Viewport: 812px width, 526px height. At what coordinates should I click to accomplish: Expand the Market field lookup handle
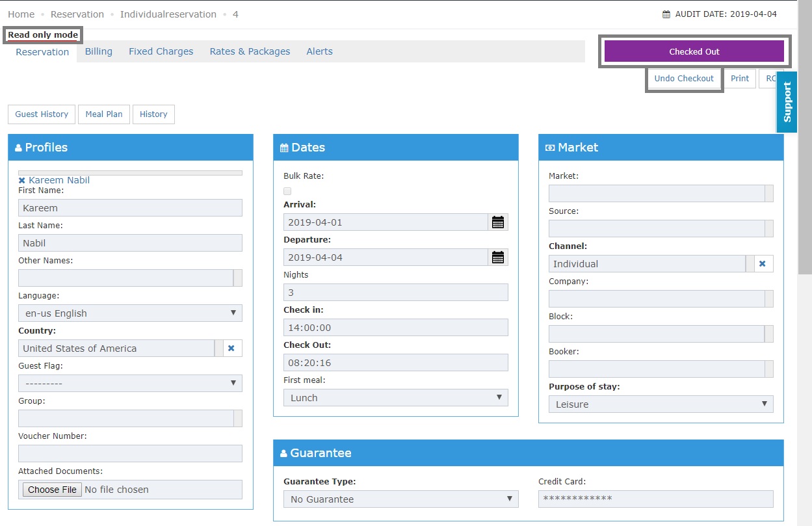point(769,194)
